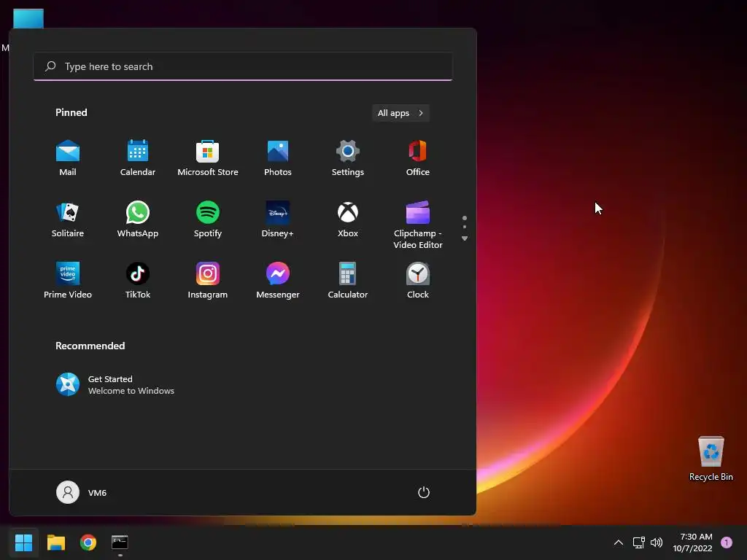Launch Clipchamp Video Editor

418,225
